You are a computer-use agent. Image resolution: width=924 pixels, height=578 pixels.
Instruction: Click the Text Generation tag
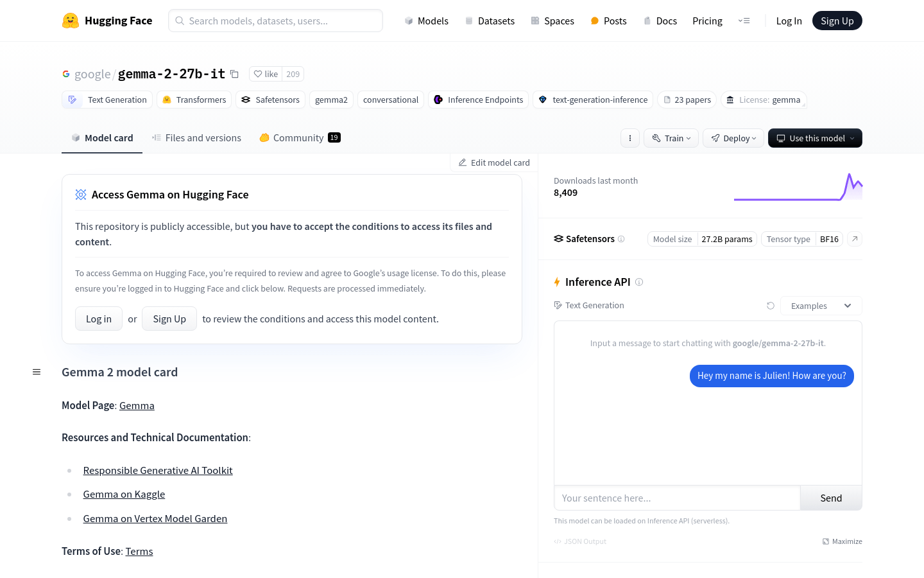[x=107, y=100]
